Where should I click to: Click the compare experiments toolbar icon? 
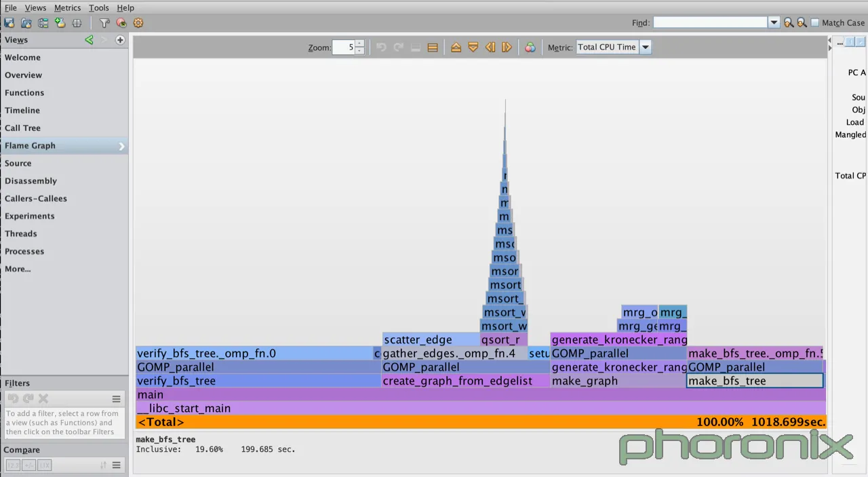click(x=43, y=23)
